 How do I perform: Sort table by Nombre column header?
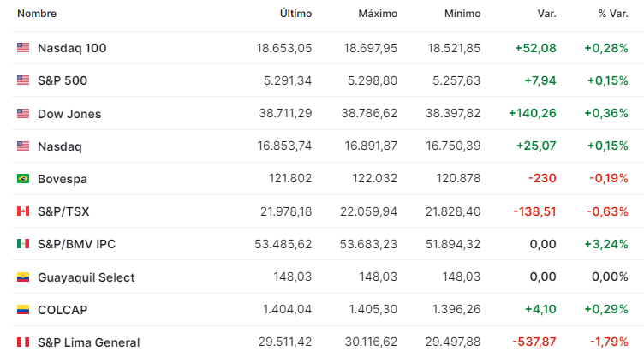pyautogui.click(x=37, y=14)
